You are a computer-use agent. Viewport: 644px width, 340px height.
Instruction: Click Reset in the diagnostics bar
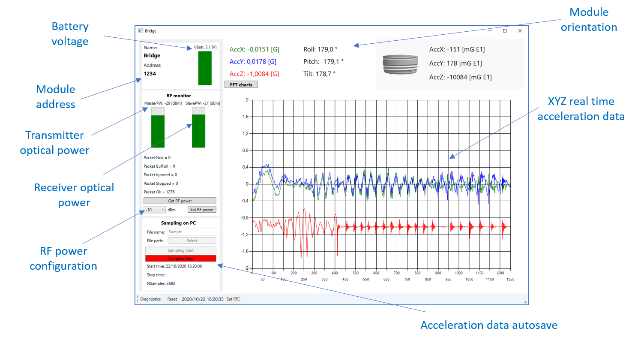point(172,299)
